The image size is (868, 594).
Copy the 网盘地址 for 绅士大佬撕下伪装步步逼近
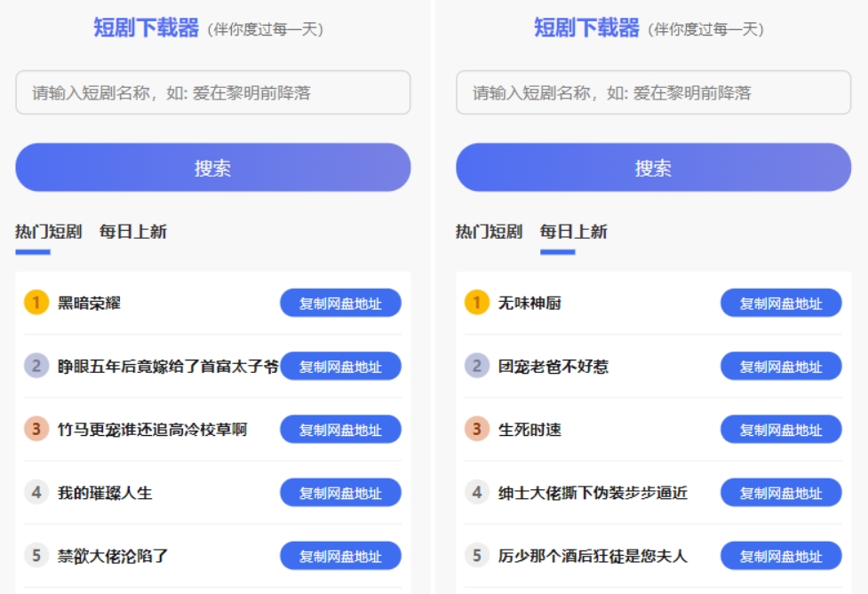pos(779,492)
